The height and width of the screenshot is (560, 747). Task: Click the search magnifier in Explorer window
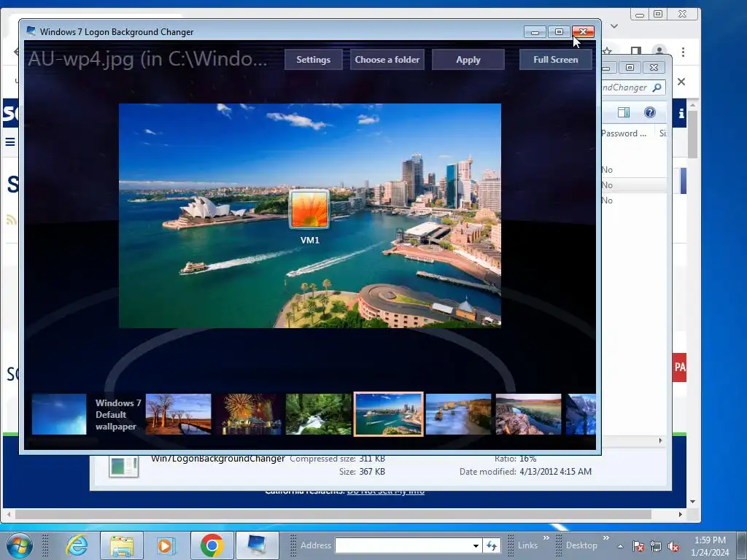click(657, 87)
